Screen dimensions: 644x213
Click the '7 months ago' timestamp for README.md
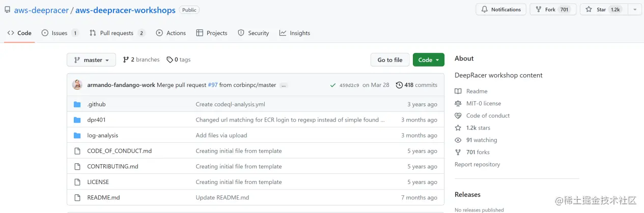click(419, 197)
